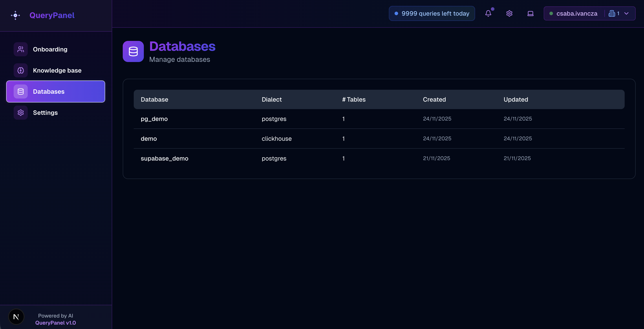Click the Databases cylinder icon in sidebar
Screen dimensions: 644x329
(20, 91)
